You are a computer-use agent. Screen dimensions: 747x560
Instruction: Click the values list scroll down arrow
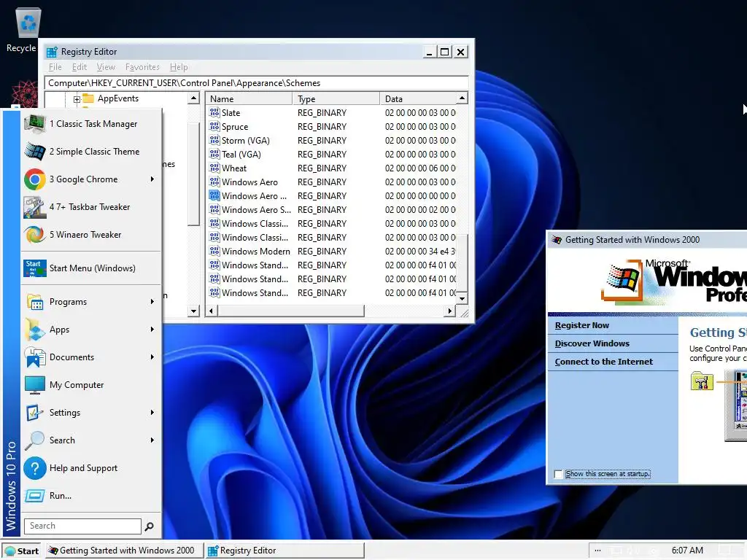pos(462,298)
